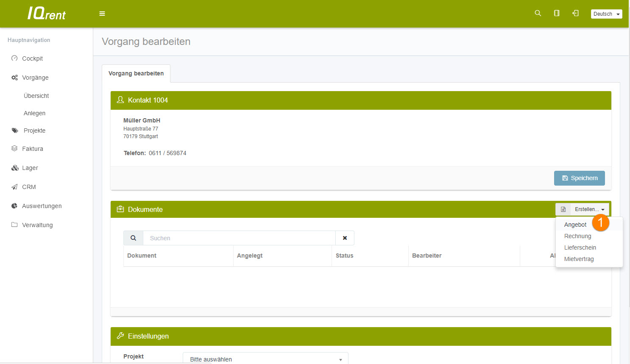Select Angebot from the create menu
The height and width of the screenshot is (364, 630).
point(575,225)
